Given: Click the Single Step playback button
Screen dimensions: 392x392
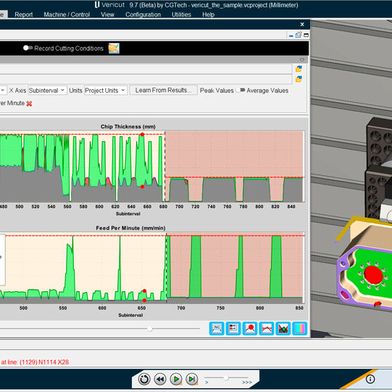Looking at the screenshot, I should pyautogui.click(x=191, y=379).
